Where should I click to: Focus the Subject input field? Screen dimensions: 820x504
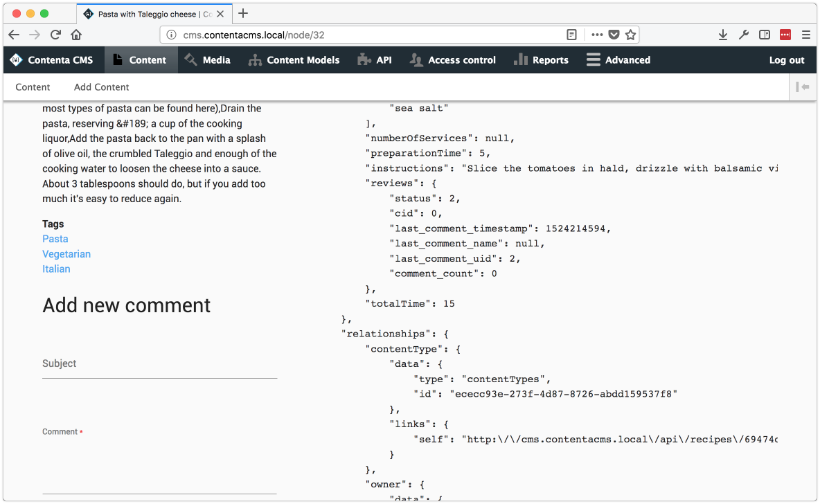pyautogui.click(x=159, y=364)
